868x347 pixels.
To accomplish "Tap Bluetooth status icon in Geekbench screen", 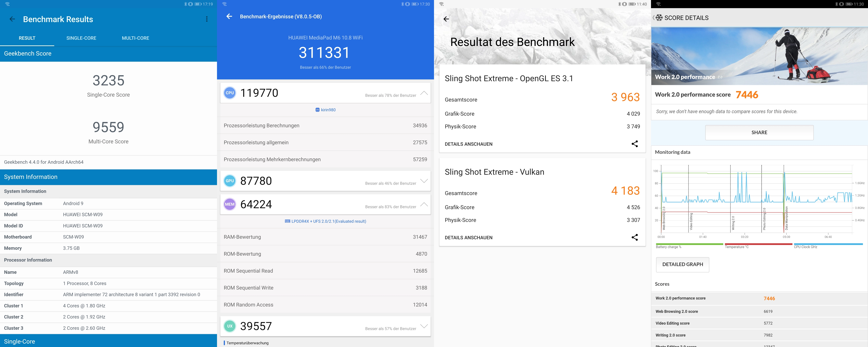I will (185, 4).
